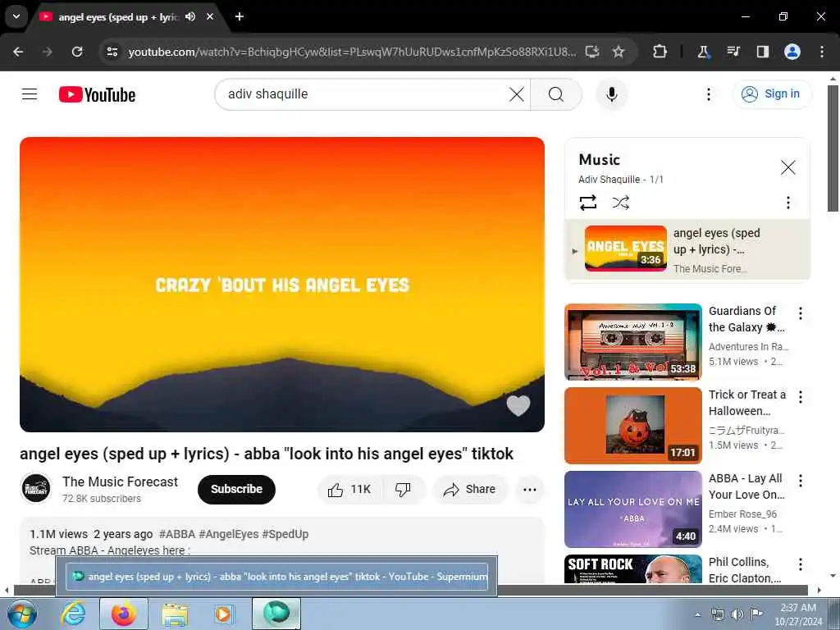Open Firefox from the taskbar
This screenshot has height=630, width=840.
click(124, 614)
